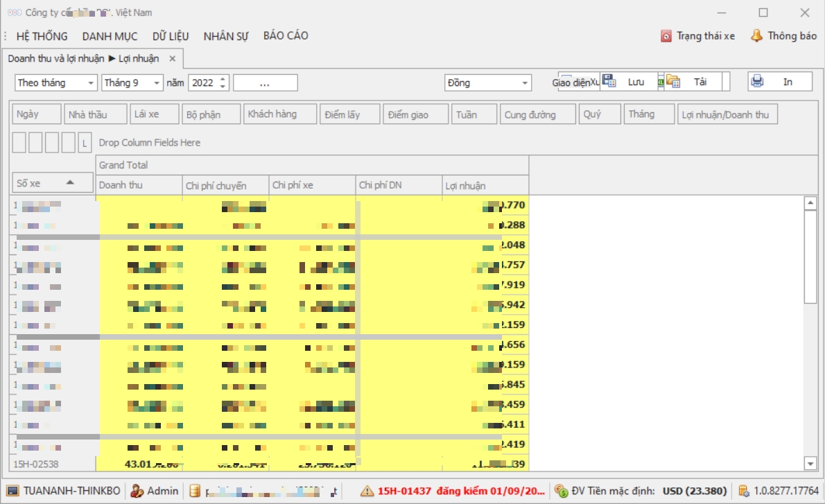Open the HỆ THỐNG menu
This screenshot has height=504, width=825.
tap(42, 36)
